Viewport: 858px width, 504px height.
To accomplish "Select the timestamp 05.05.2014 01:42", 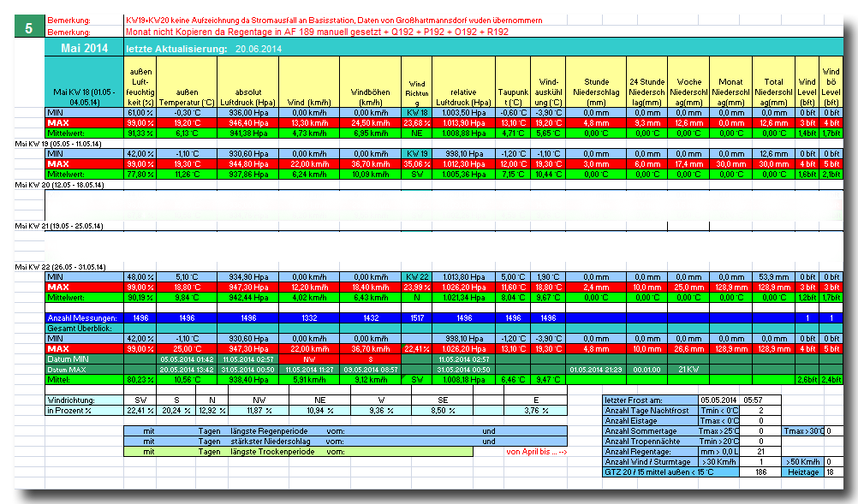I will [187, 359].
